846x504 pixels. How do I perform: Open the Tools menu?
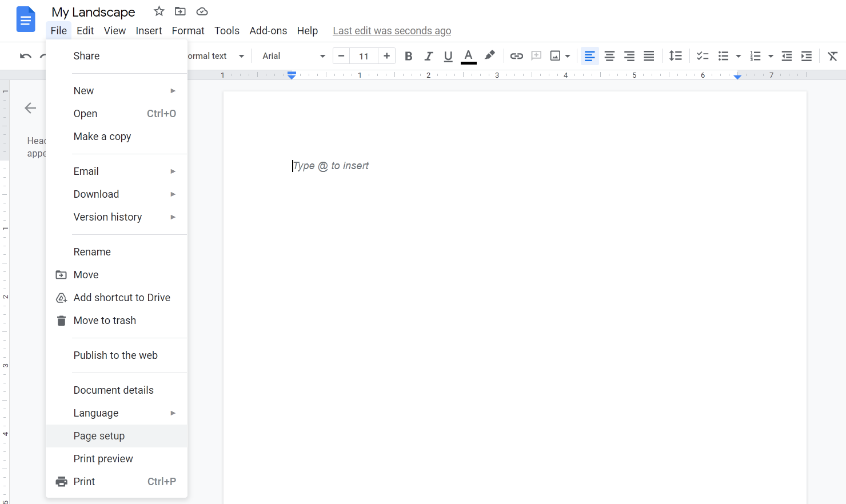coord(227,30)
